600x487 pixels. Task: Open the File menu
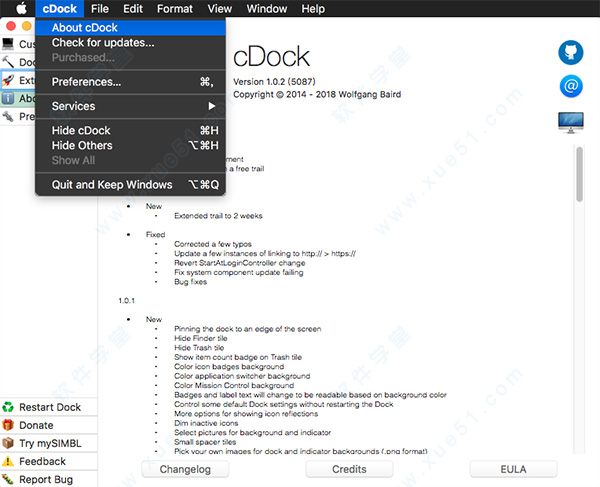tap(100, 8)
